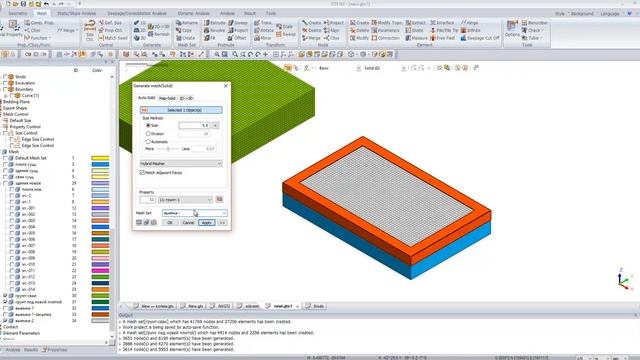640x360 pixels.
Task: Click the magenta color swatch in the mesh list
Action: (100, 271)
